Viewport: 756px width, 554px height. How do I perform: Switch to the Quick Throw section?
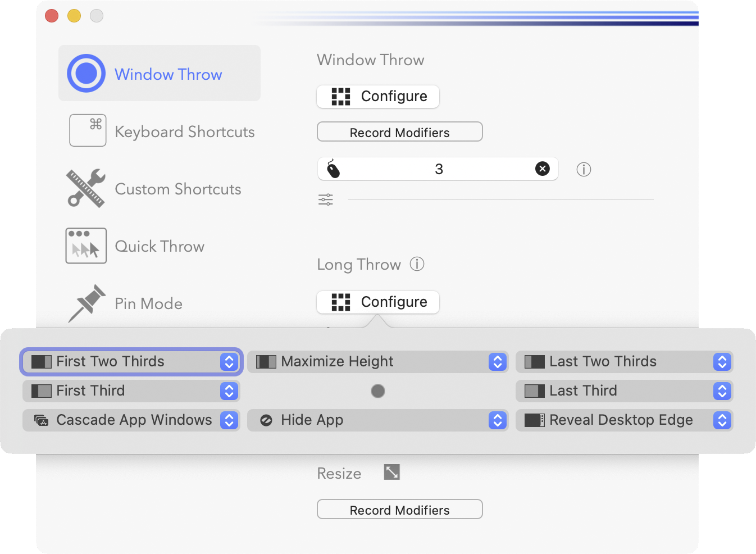160,246
